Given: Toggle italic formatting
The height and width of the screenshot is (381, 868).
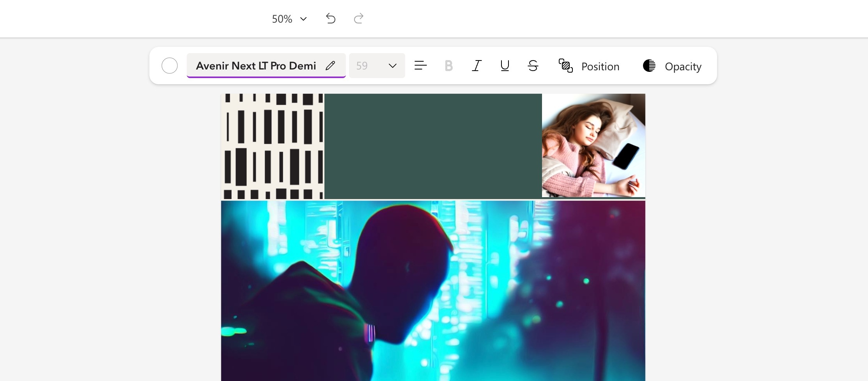Looking at the screenshot, I should click(x=477, y=66).
